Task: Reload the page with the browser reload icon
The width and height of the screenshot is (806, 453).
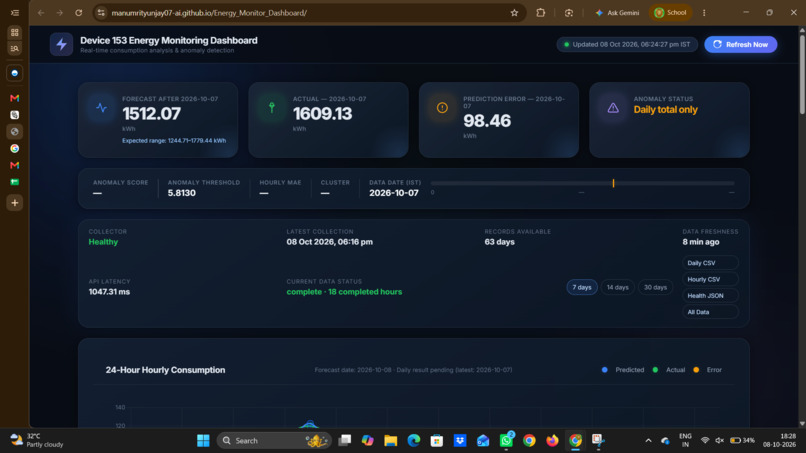Action: pyautogui.click(x=79, y=13)
